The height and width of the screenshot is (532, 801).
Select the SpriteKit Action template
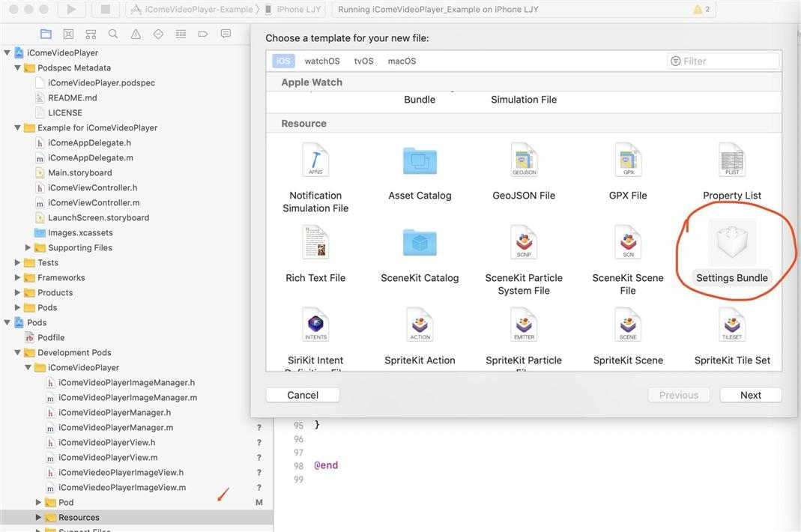[x=420, y=336]
